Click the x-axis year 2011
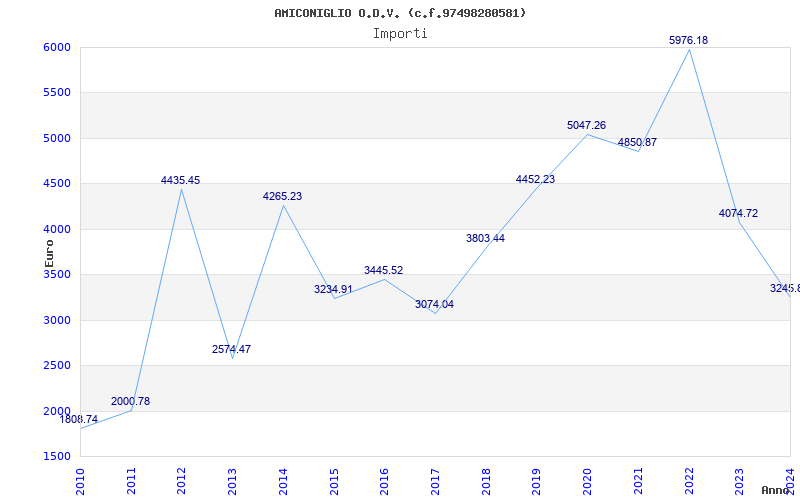This screenshot has height=500, width=800. (131, 481)
